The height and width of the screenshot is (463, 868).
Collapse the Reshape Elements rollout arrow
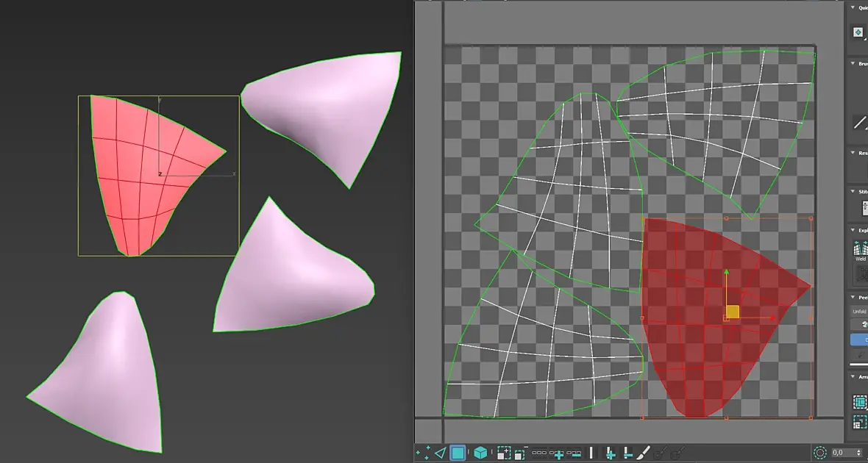click(853, 153)
